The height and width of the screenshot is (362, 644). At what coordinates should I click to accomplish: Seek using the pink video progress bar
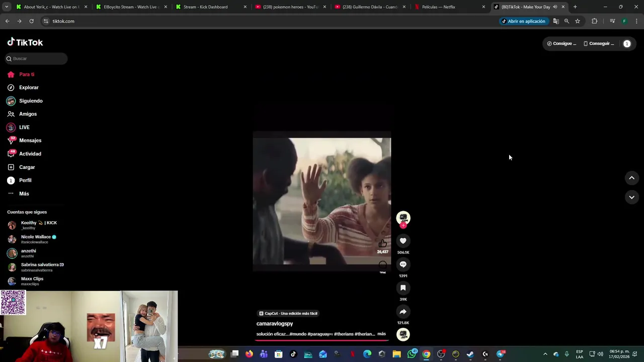point(322,340)
